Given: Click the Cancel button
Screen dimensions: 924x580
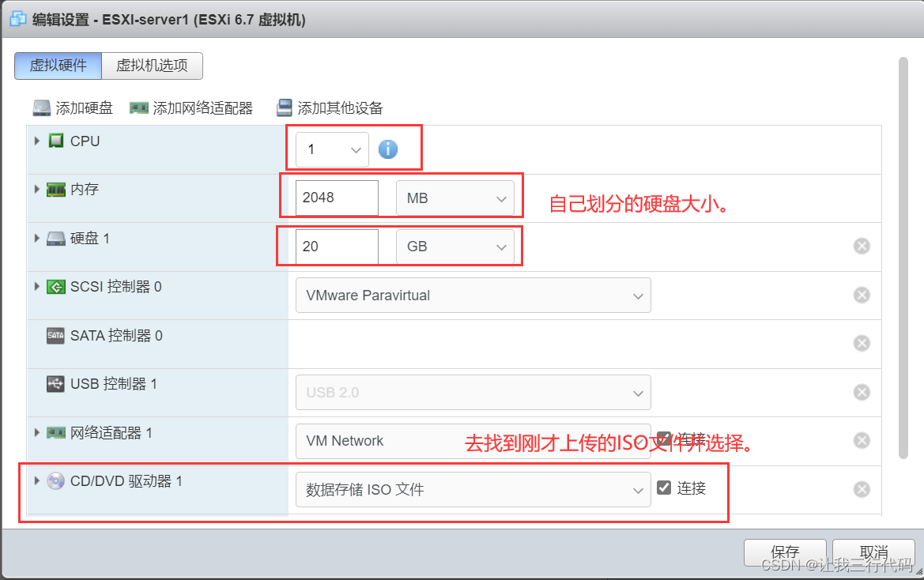Looking at the screenshot, I should point(873,552).
